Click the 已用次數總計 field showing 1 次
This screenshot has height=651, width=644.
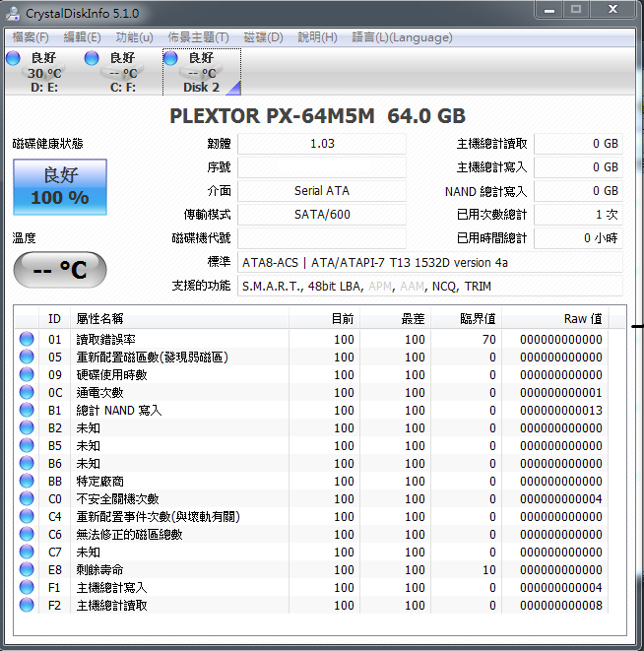coord(578,215)
